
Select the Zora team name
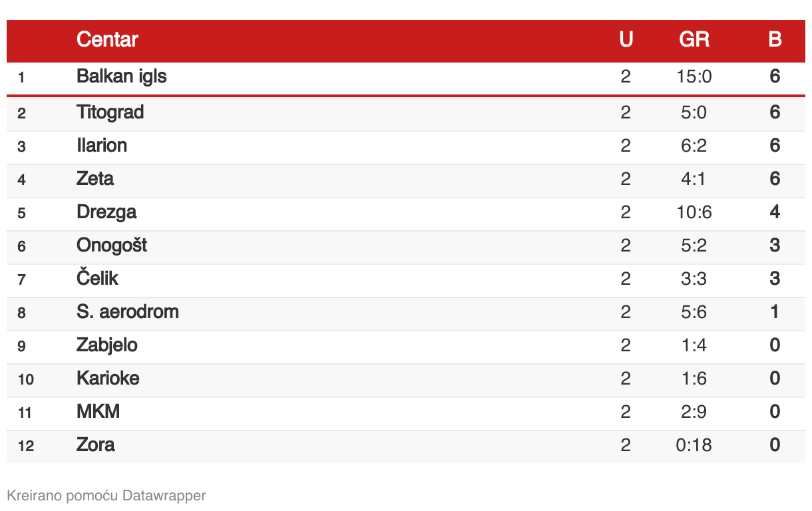(96, 445)
